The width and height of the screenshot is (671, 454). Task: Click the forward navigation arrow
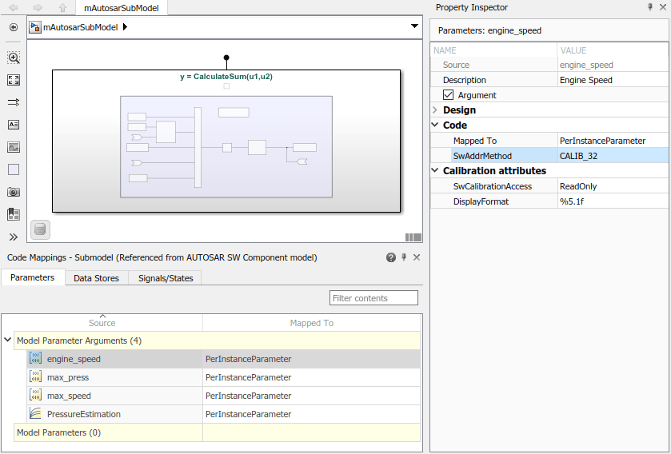38,7
